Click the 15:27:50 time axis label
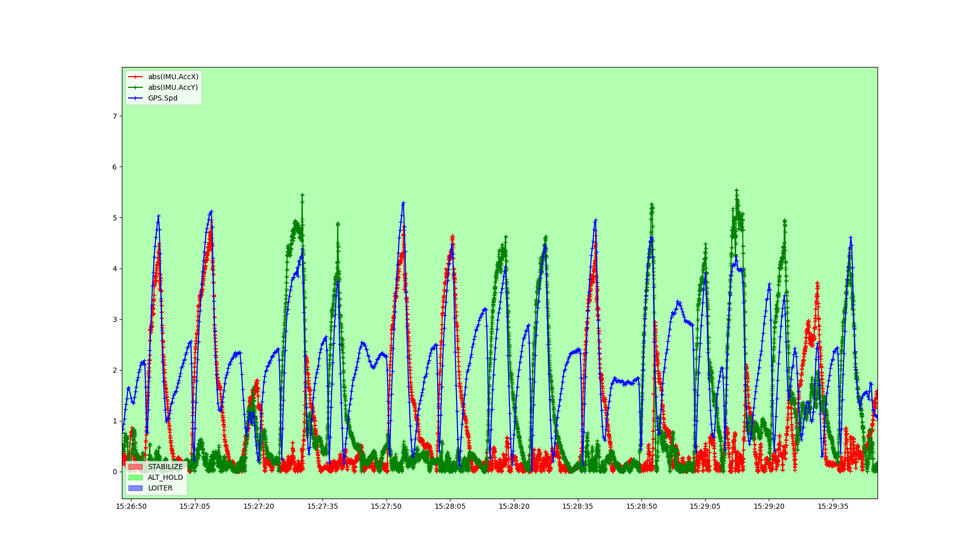The width and height of the screenshot is (975, 560). pyautogui.click(x=386, y=506)
